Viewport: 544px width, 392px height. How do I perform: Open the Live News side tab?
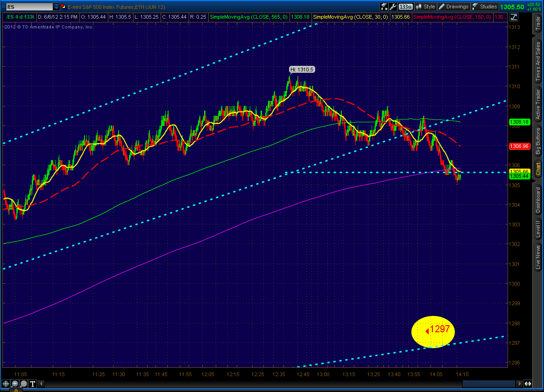coord(538,257)
